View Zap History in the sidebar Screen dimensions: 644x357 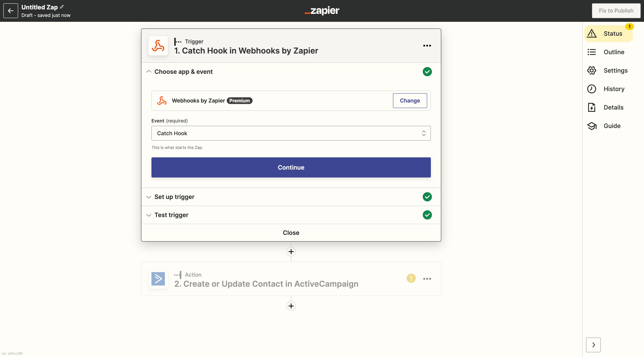[x=609, y=89]
